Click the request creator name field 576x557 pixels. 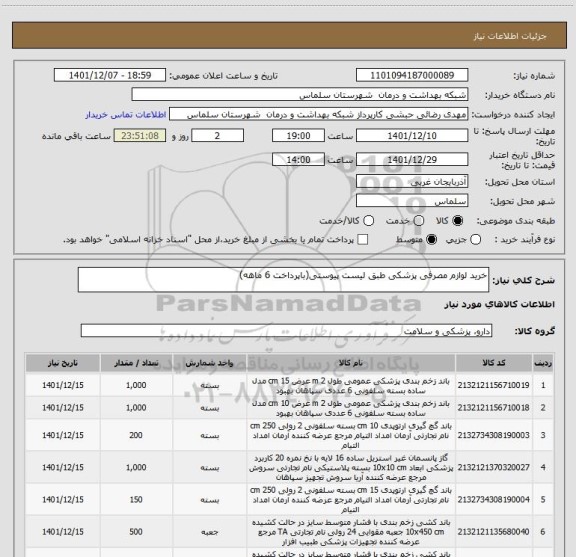coord(318,114)
